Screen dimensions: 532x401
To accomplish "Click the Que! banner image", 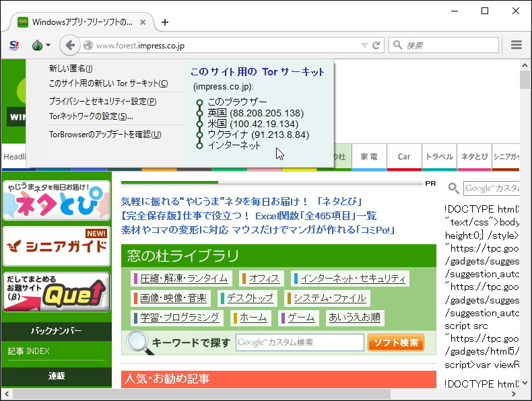I will 57,292.
